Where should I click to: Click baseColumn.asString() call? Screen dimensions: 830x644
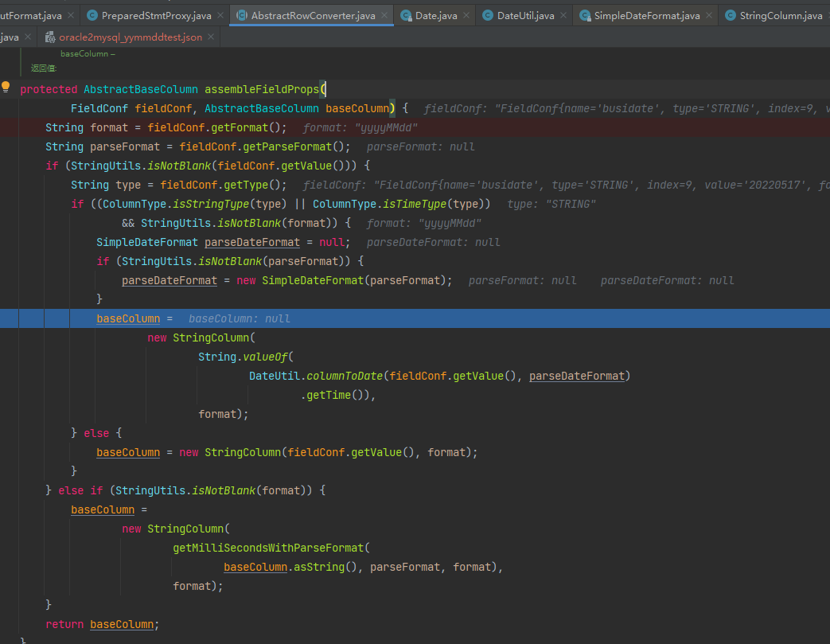(290, 568)
